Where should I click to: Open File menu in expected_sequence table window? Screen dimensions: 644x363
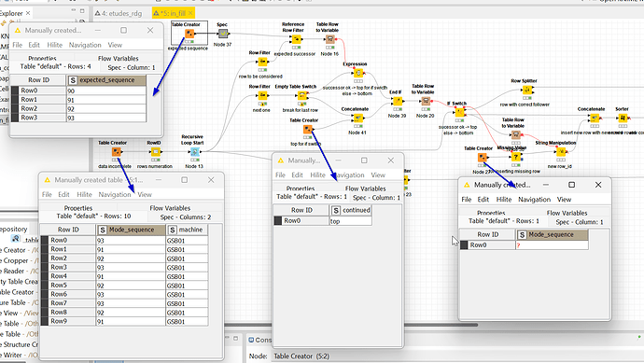coord(17,45)
